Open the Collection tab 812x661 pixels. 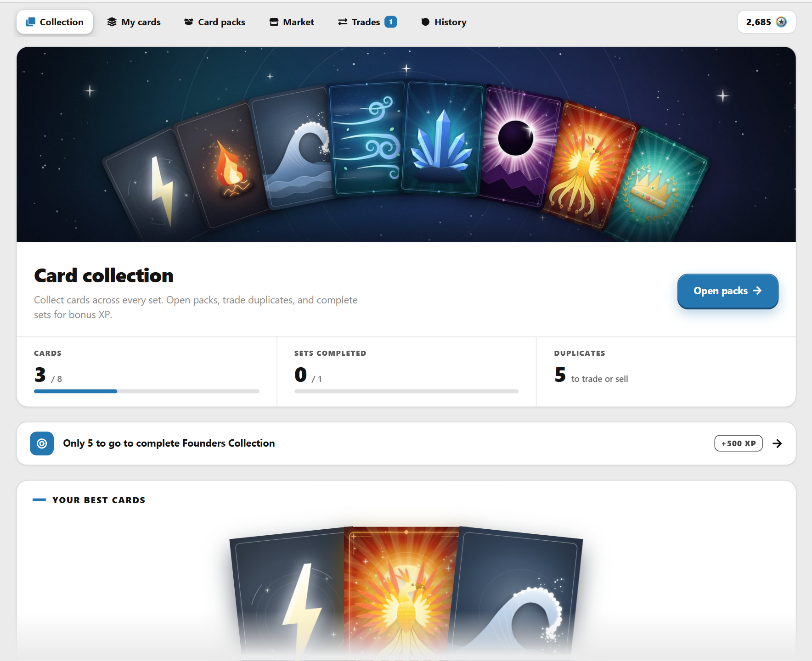(x=55, y=22)
